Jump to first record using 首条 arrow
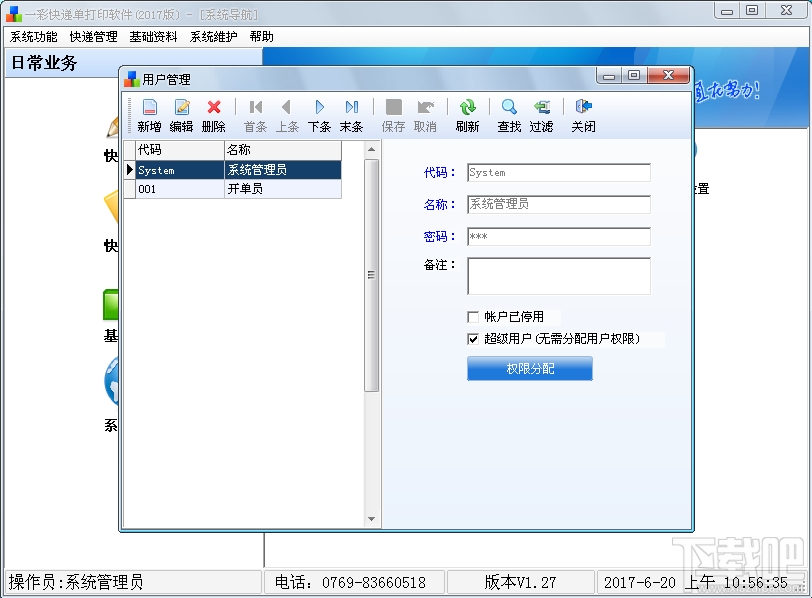The height and width of the screenshot is (598, 812). pyautogui.click(x=254, y=112)
